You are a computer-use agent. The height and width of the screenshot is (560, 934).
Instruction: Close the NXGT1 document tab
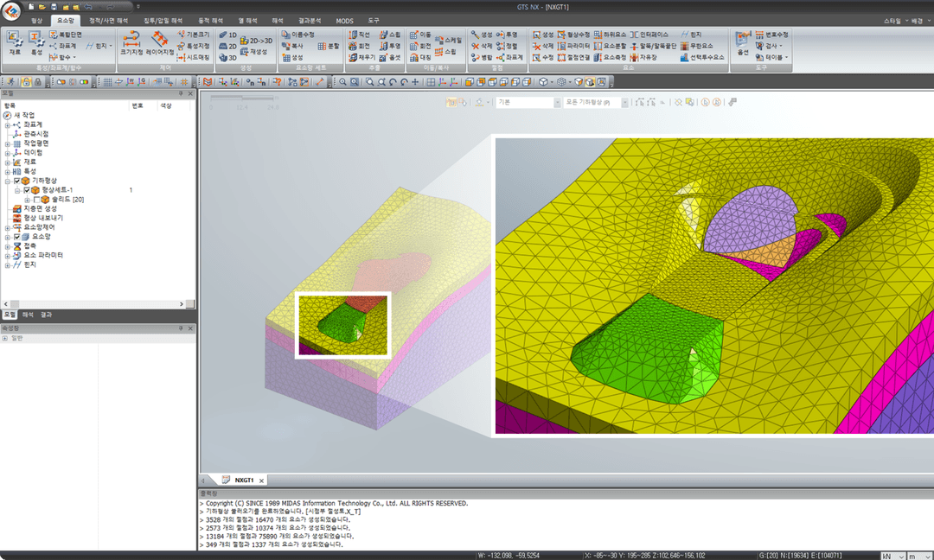(261, 480)
